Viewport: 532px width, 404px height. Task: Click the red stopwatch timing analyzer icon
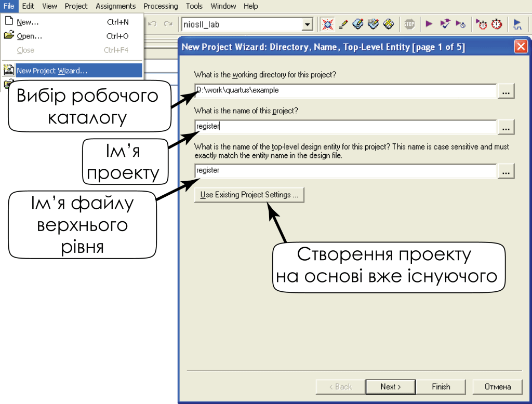point(497,24)
